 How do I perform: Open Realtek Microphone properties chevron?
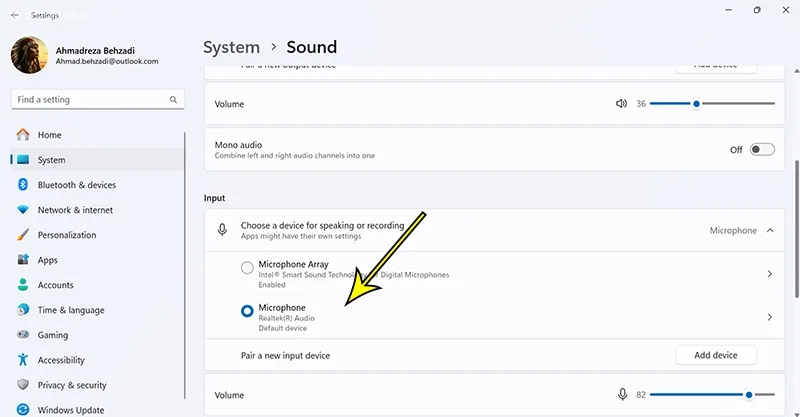769,317
